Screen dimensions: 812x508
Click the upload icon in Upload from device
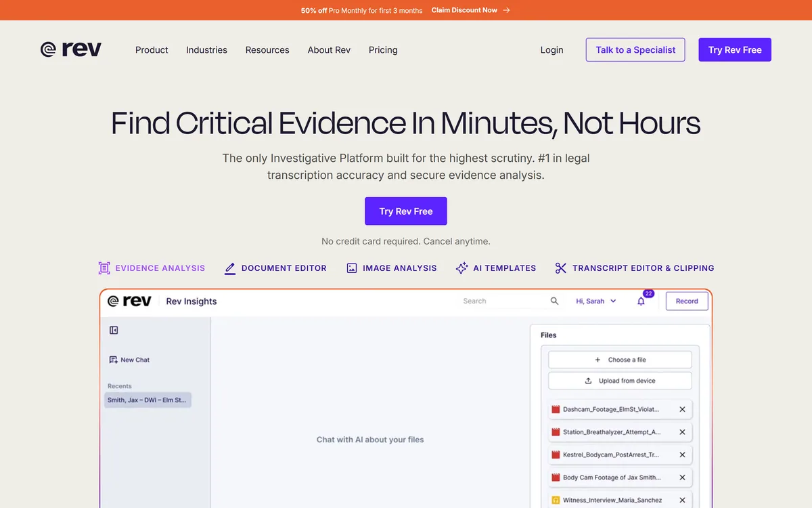588,381
